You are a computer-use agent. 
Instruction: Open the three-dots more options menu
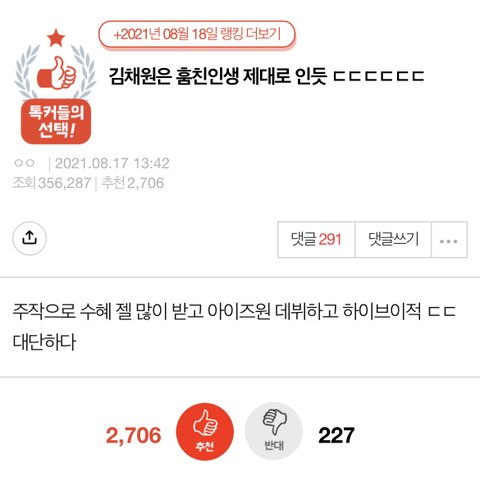coord(449,240)
